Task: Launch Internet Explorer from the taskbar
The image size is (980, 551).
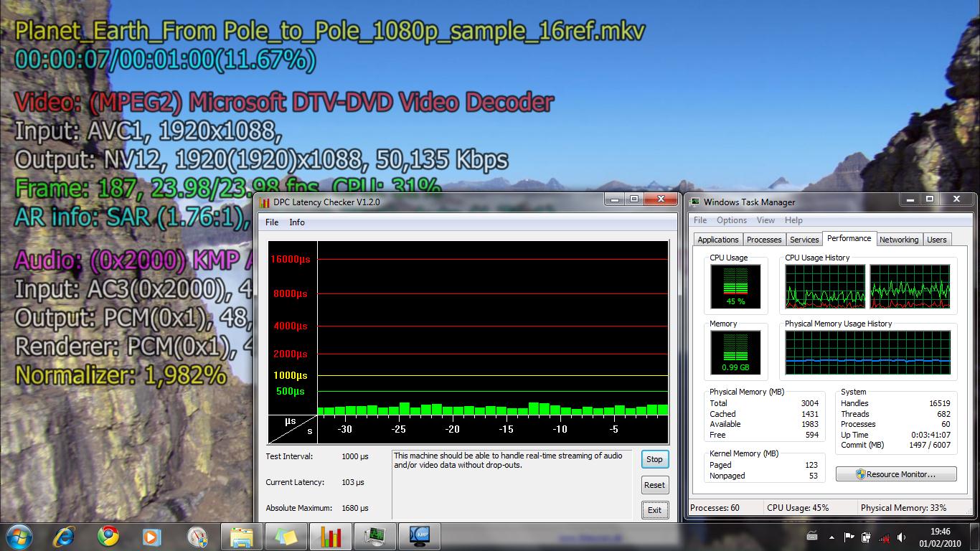Action: point(64,537)
